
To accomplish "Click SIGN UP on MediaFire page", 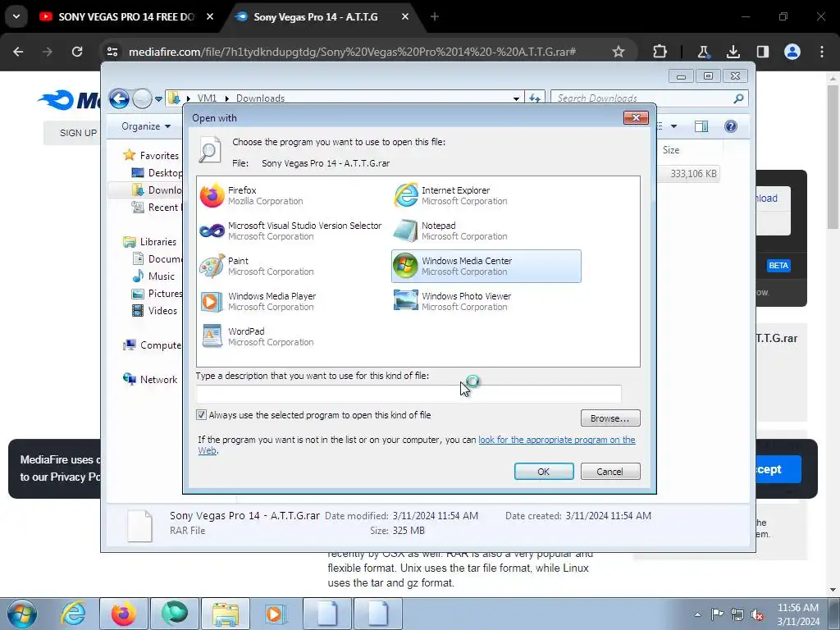I will pos(78,133).
